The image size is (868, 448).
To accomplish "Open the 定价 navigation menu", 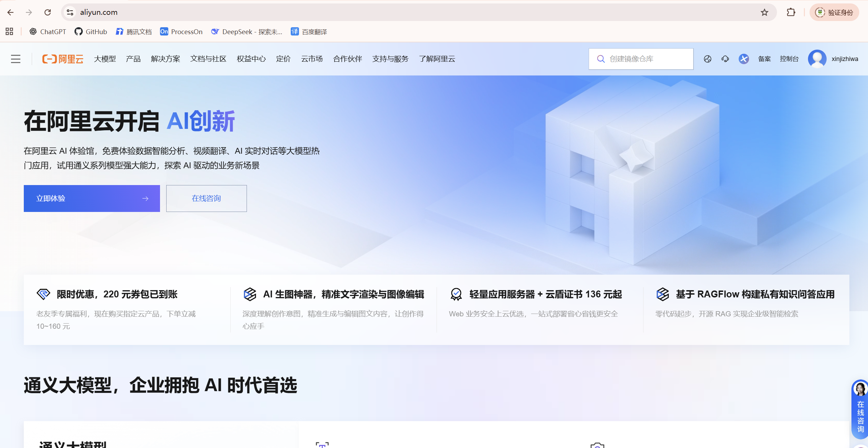I will [x=283, y=59].
